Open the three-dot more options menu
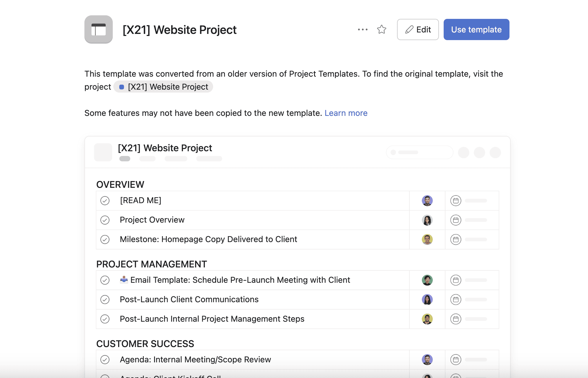The height and width of the screenshot is (378, 588). [362, 29]
